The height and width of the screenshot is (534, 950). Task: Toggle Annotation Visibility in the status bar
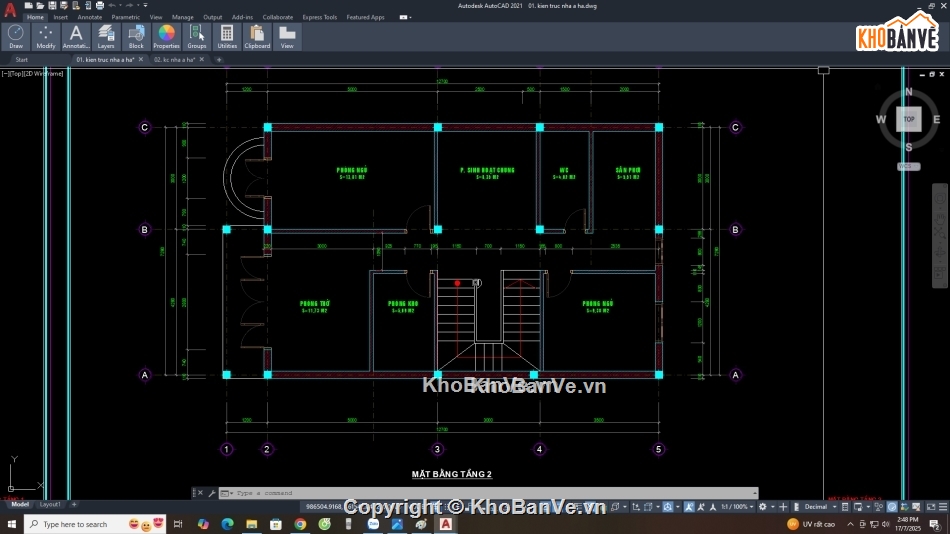point(689,507)
